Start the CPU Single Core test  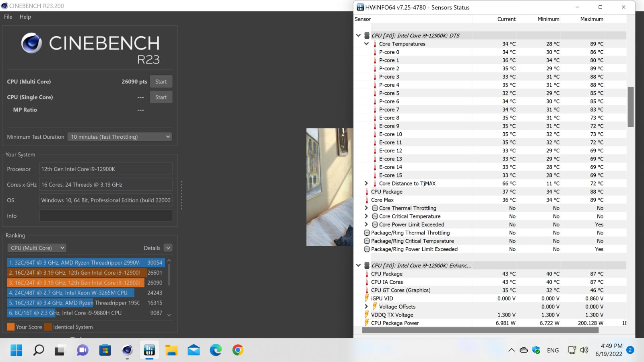161,97
